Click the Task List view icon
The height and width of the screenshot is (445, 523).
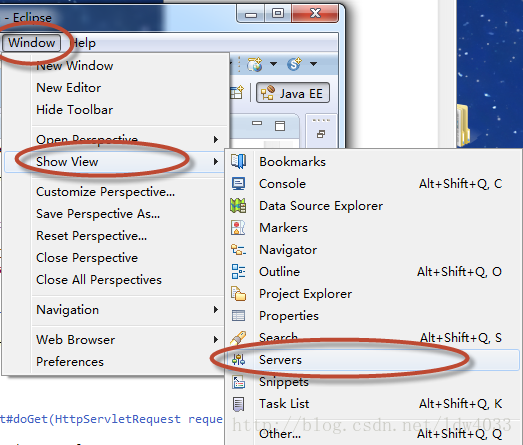[x=238, y=404]
